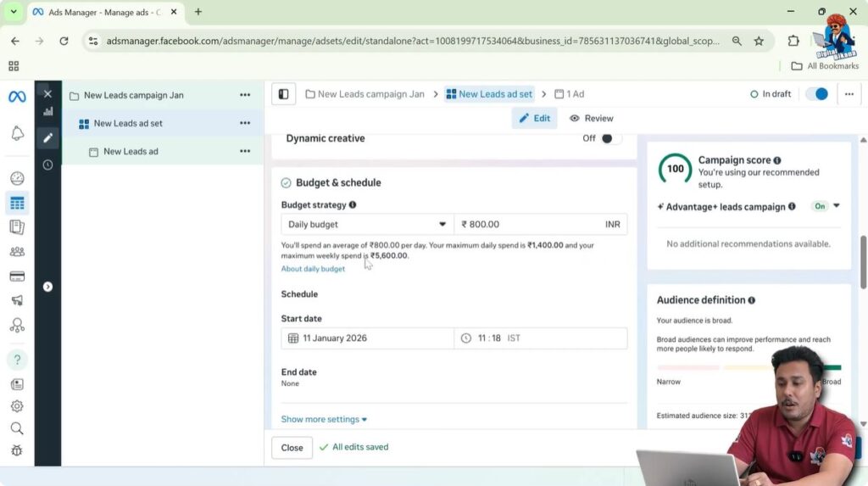Open the Audiences people icon
The height and width of the screenshot is (486, 868).
(17, 252)
